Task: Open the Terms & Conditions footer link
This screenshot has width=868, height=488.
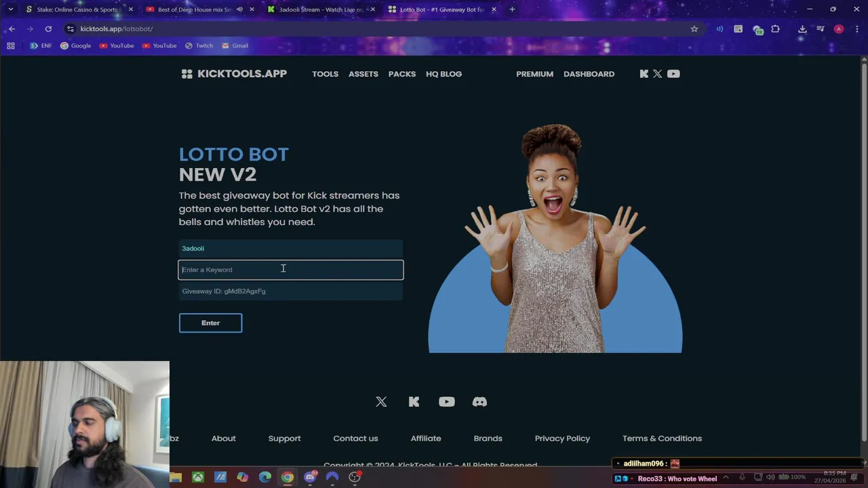Action: coord(662,439)
